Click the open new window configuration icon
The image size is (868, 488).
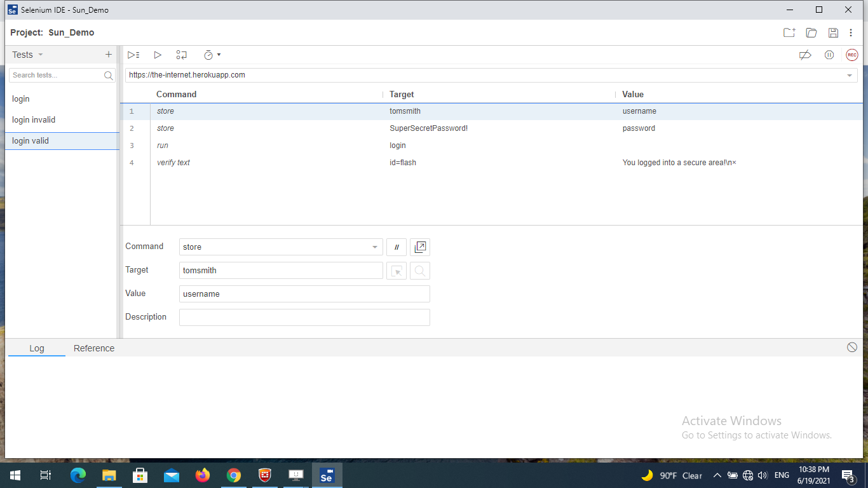pos(420,247)
